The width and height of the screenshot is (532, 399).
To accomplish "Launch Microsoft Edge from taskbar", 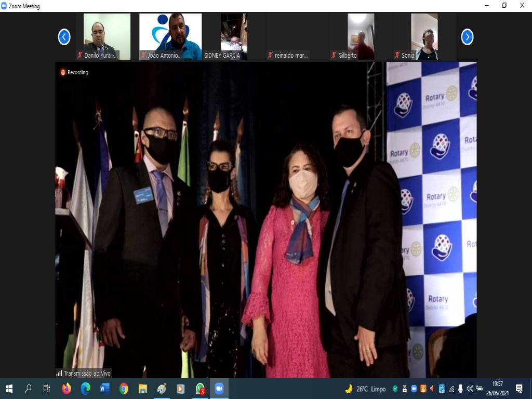I will [x=86, y=389].
